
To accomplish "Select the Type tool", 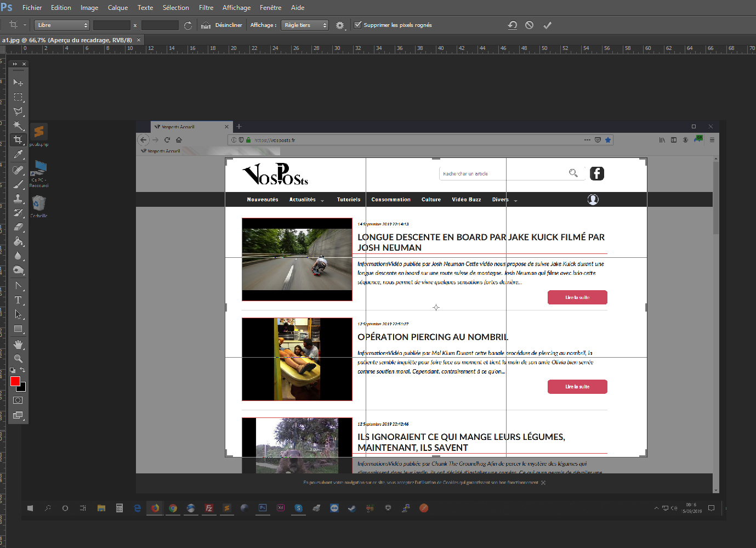I will [18, 300].
